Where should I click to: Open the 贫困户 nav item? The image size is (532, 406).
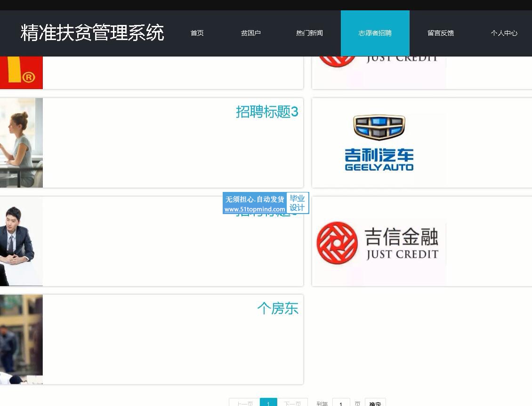pos(251,33)
